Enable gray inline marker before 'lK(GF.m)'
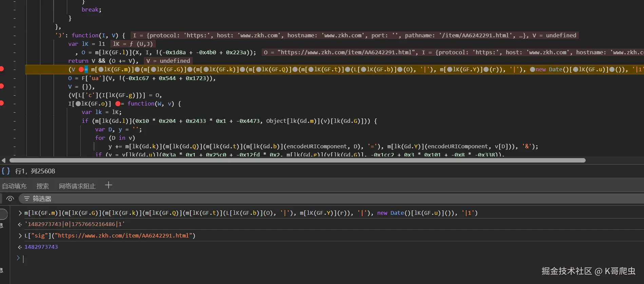This screenshot has height=284, width=644. tap(101, 70)
